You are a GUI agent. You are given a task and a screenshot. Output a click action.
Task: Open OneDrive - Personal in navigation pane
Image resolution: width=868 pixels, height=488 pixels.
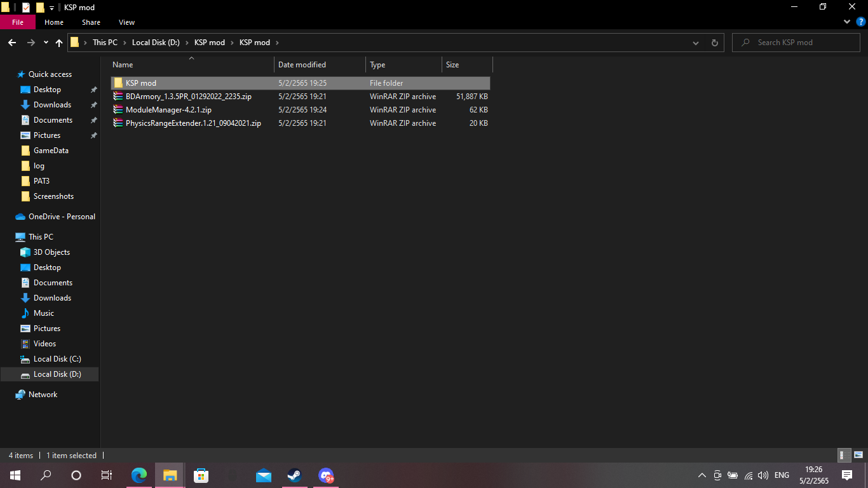[62, 217]
